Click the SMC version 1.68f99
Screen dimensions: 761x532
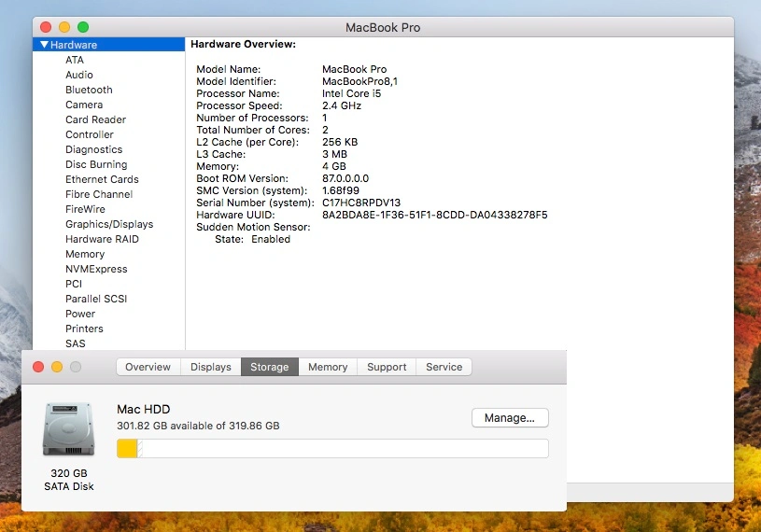pos(340,190)
